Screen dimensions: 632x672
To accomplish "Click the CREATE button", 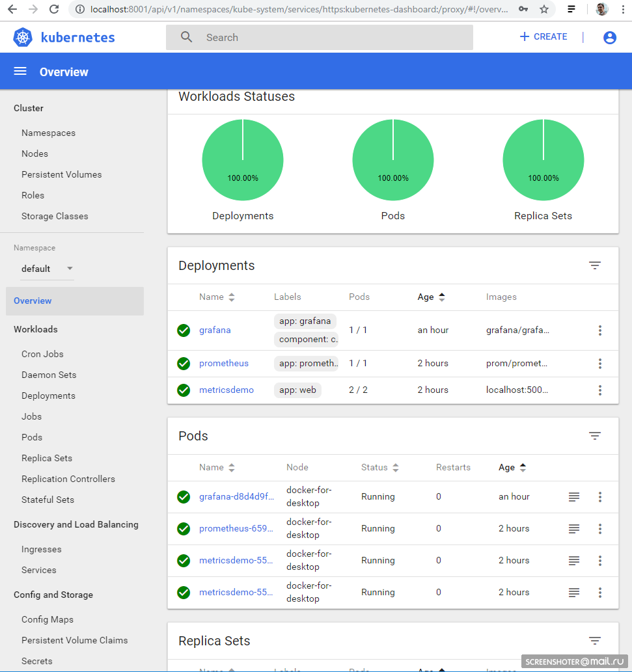I will (x=543, y=37).
